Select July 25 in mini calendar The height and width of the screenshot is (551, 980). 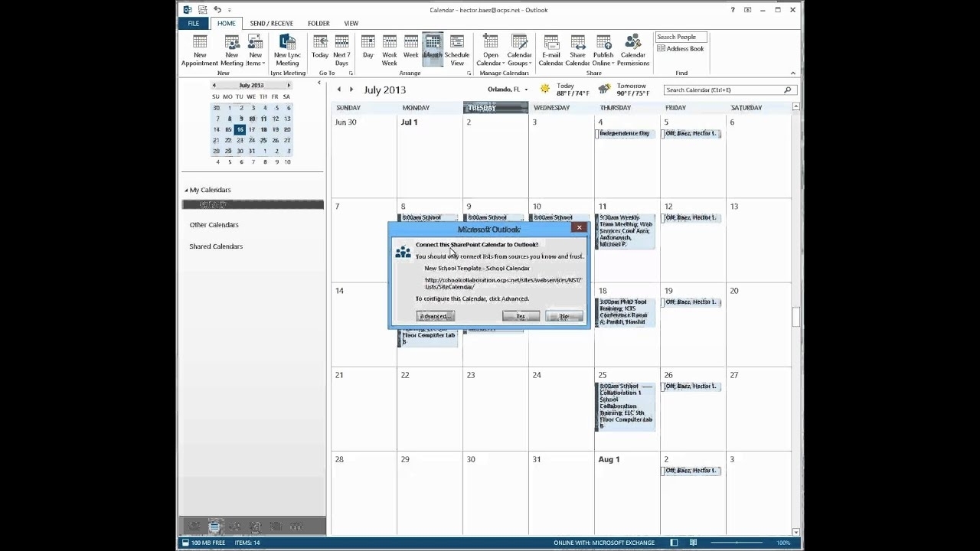click(263, 140)
